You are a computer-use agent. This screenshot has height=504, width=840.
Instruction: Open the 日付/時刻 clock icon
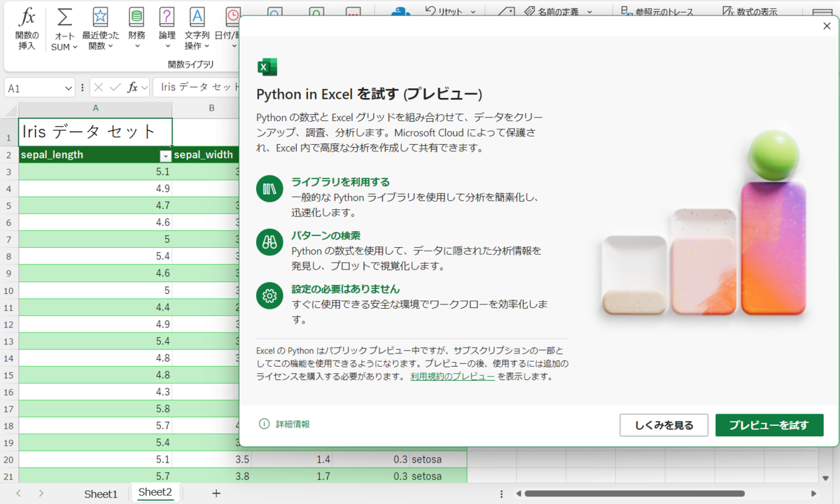click(232, 15)
